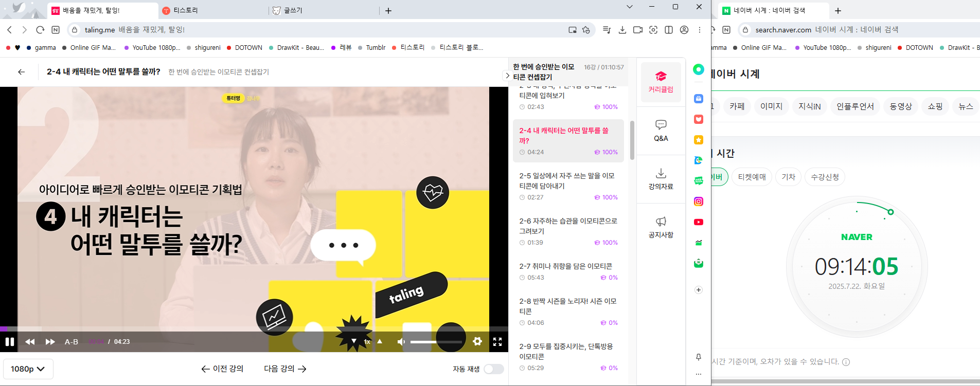Open the media playlist toolbar icon
Screen dimensions: 980x386
[607, 30]
